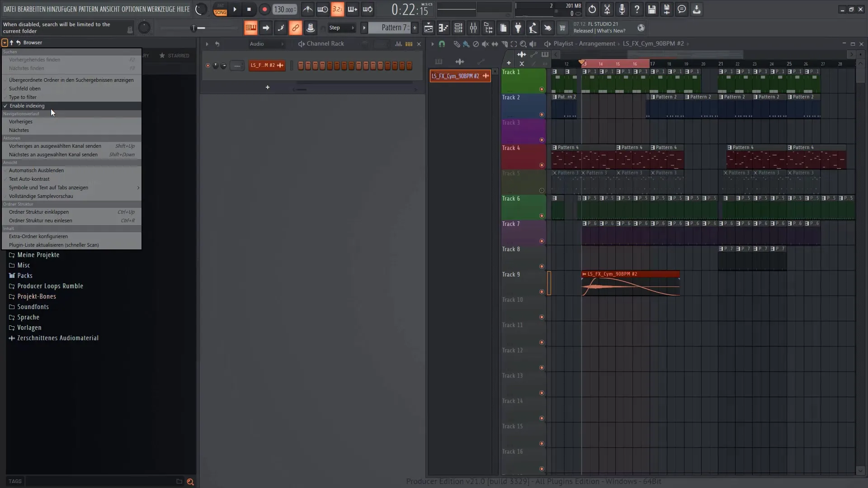Screen dimensions: 868x488
Task: Select Automatisch Ausblenden menu option
Action: point(36,170)
